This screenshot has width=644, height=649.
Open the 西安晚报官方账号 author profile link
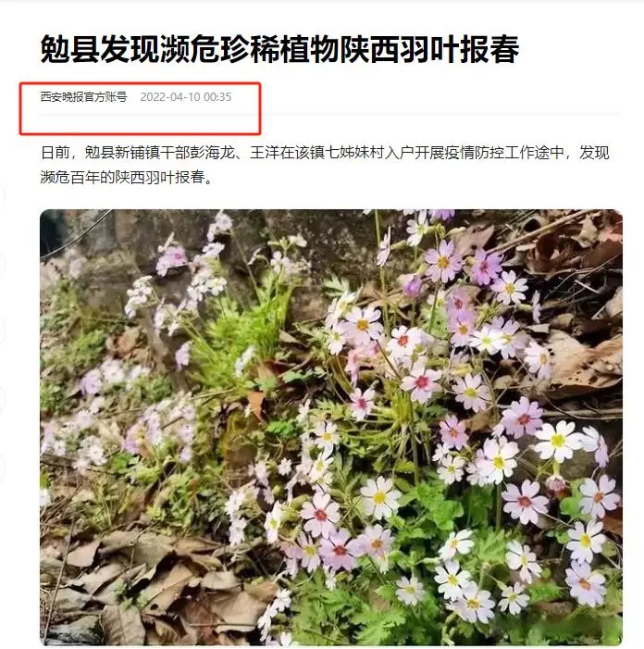83,97
